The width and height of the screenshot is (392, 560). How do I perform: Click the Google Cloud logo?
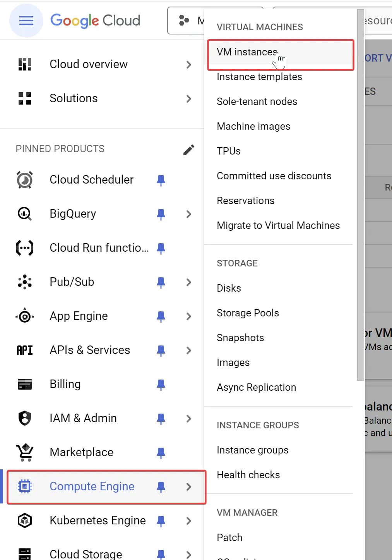(95, 21)
